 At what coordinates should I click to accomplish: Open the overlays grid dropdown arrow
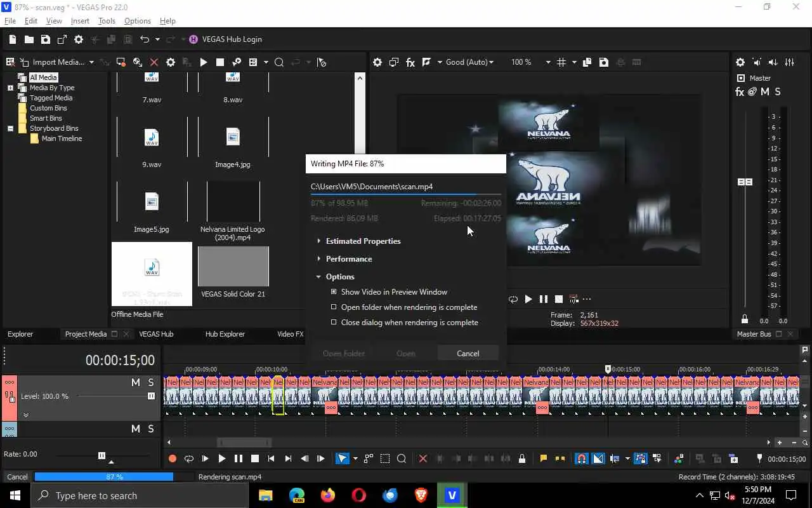pyautogui.click(x=574, y=62)
